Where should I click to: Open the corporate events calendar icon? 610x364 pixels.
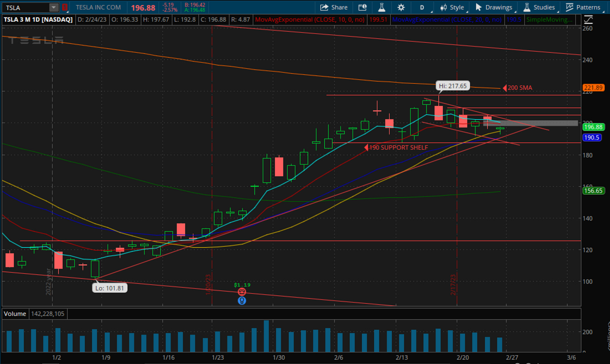[x=362, y=8]
